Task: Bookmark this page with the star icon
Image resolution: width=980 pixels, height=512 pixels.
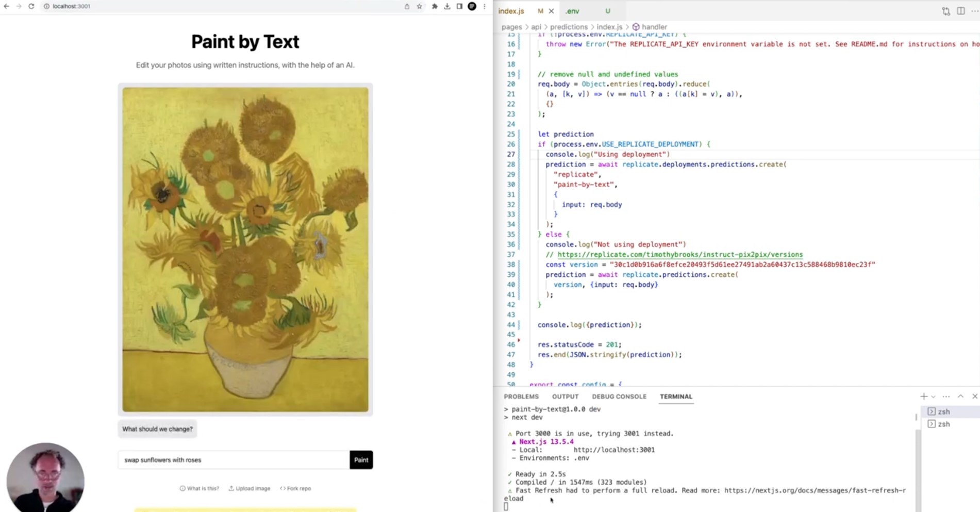Action: pyautogui.click(x=420, y=6)
